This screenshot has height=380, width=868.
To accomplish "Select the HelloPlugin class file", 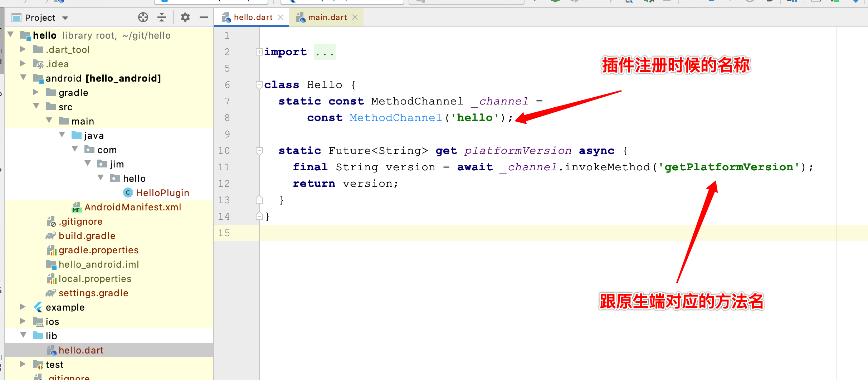I will tap(162, 193).
